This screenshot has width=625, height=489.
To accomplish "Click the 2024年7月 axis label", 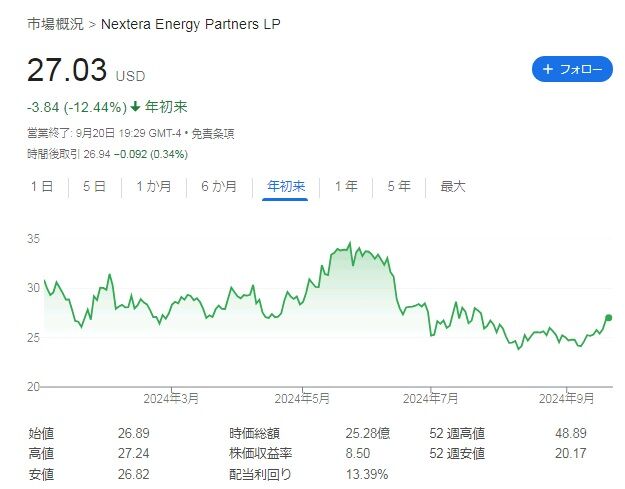I will (x=431, y=398).
